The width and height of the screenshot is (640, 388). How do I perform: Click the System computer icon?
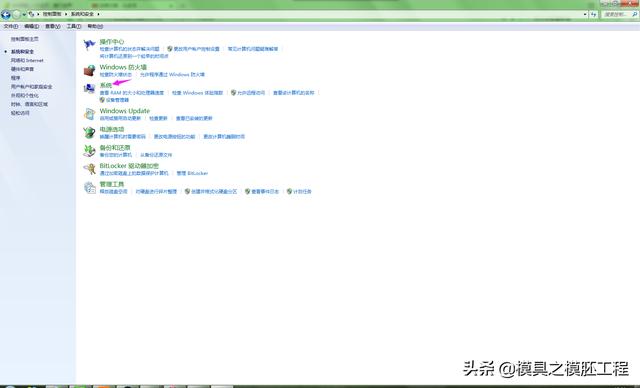(x=89, y=89)
